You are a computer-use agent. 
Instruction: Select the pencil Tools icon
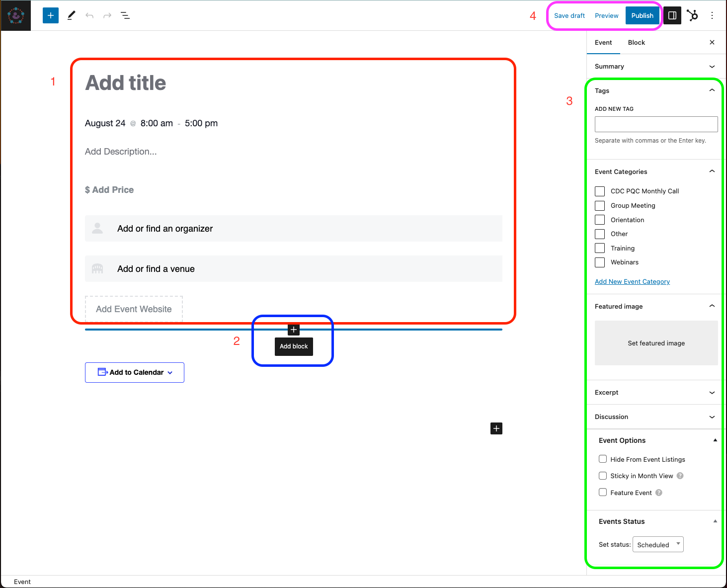click(71, 15)
